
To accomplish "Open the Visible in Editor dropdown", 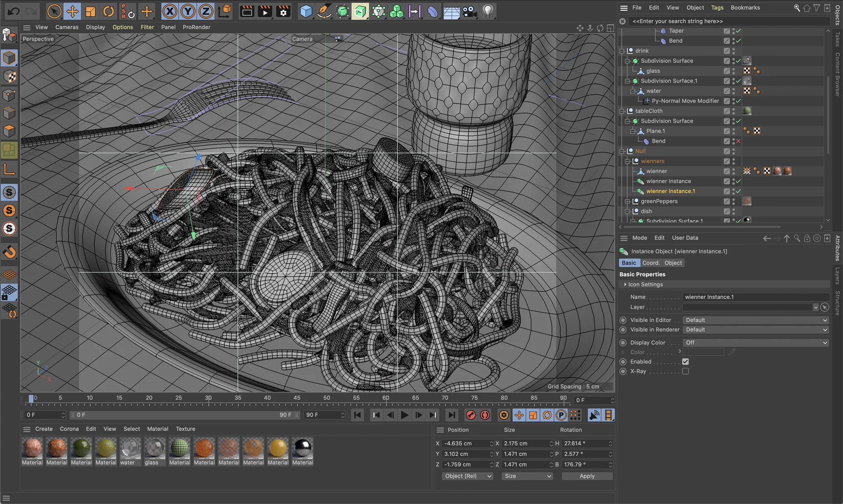I will coord(756,320).
